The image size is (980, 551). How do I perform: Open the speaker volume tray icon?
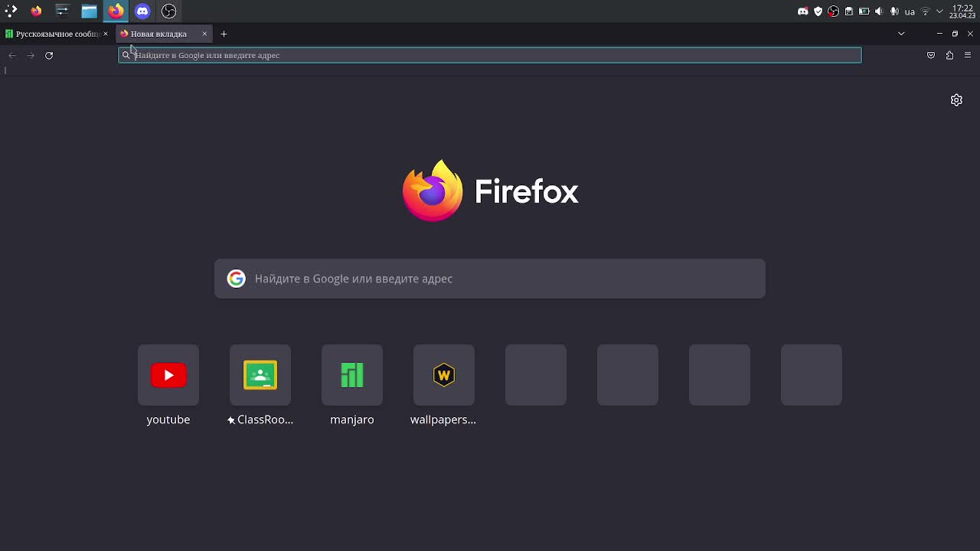tap(879, 11)
